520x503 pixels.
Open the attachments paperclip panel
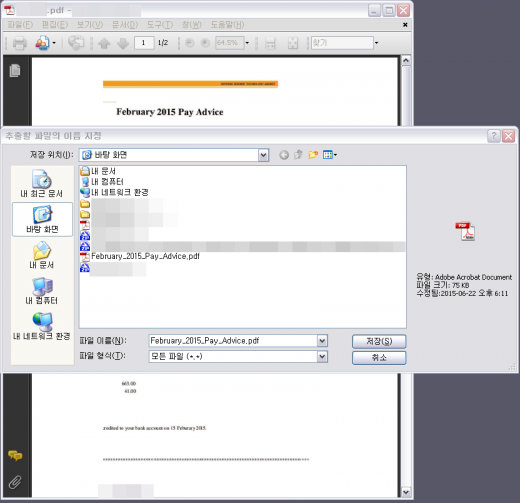click(15, 482)
